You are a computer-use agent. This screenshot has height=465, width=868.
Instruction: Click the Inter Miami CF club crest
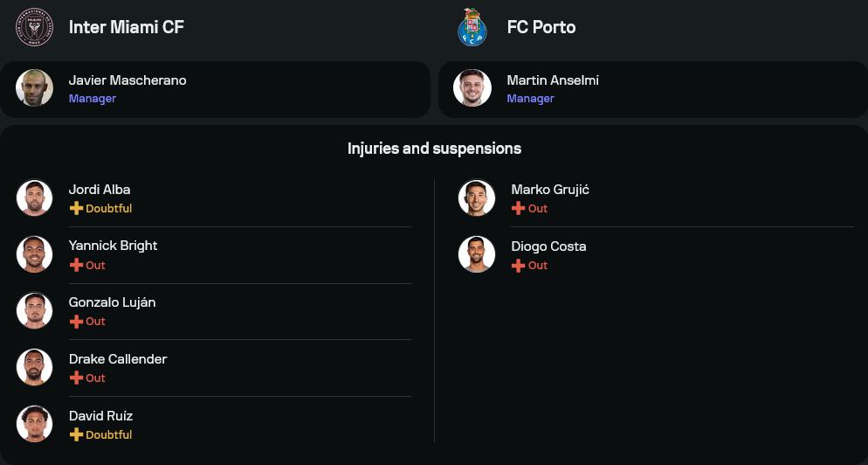click(34, 27)
